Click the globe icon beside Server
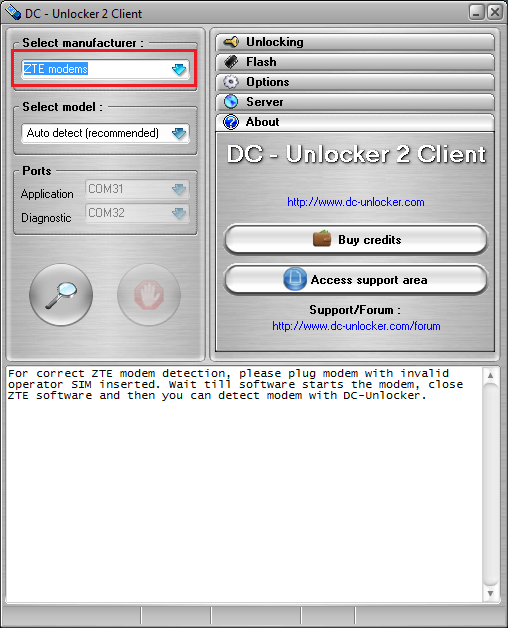The height and width of the screenshot is (628, 508). pyautogui.click(x=231, y=102)
